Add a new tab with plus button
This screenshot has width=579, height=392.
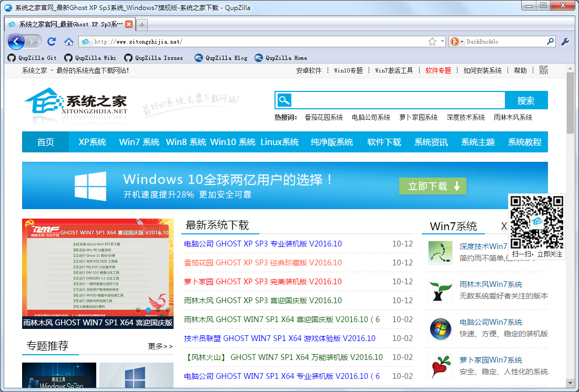tap(142, 25)
